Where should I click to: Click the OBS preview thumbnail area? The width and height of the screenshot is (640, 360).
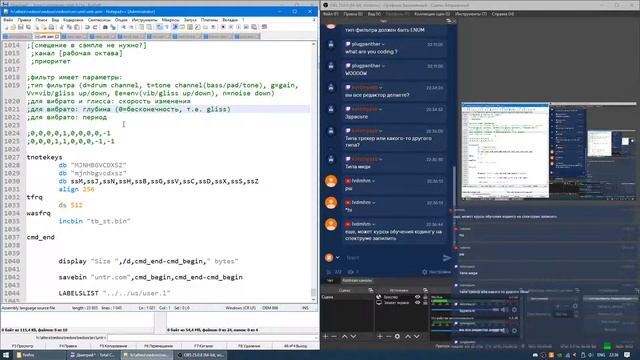coord(549,151)
